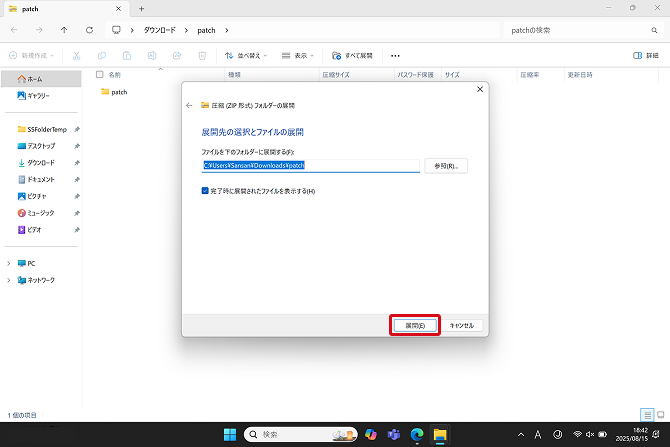Open Copilot from the taskbar
The width and height of the screenshot is (670, 447).
point(370,435)
